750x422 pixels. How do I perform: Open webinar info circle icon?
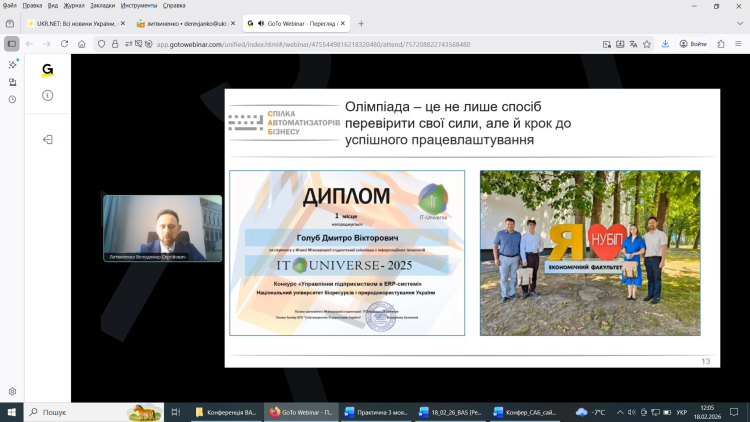pyautogui.click(x=47, y=95)
